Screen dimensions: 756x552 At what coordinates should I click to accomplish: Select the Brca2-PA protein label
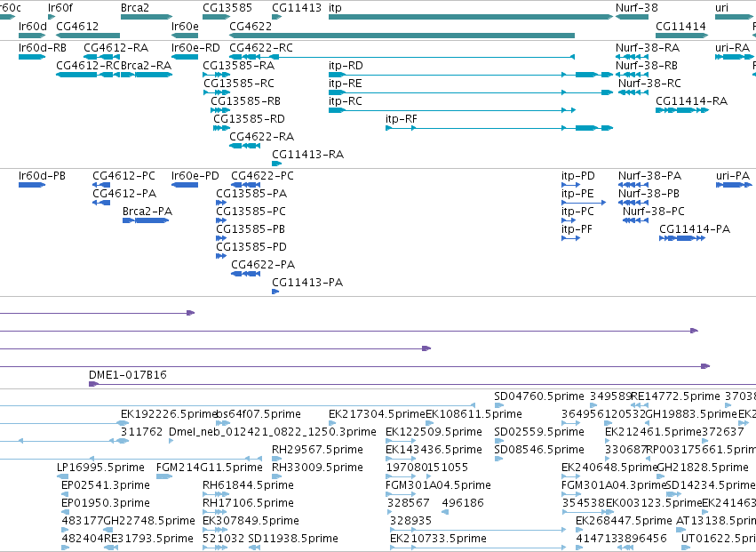(x=147, y=212)
